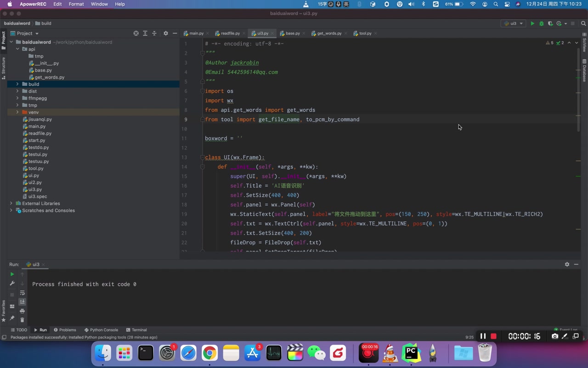Open the Project side tool window tab

(x=3, y=40)
